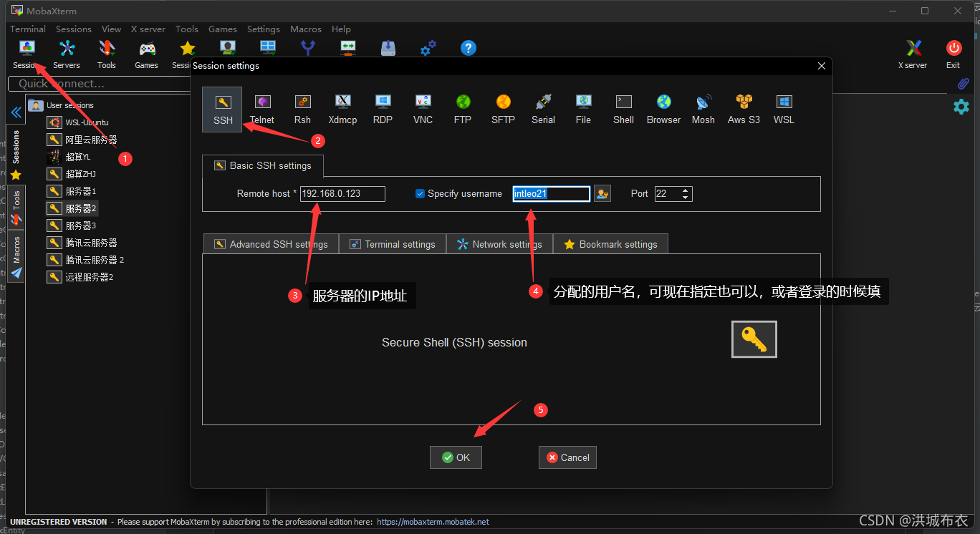Screen dimensions: 980x534
Task: Start the X server toolbar button
Action: (x=913, y=54)
